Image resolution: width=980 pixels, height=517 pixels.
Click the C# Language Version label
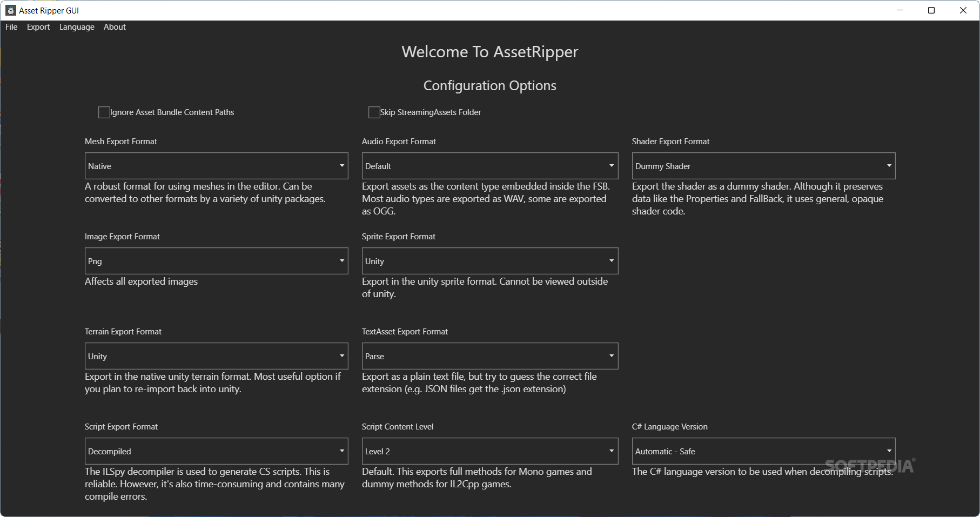(669, 427)
